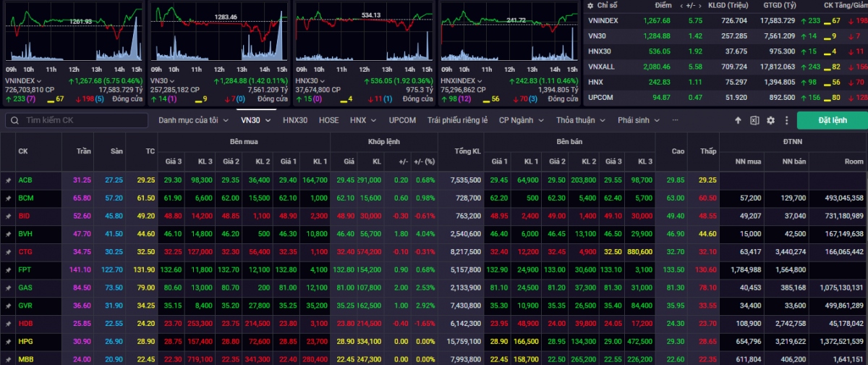Pin the BID stock row

[9, 215]
